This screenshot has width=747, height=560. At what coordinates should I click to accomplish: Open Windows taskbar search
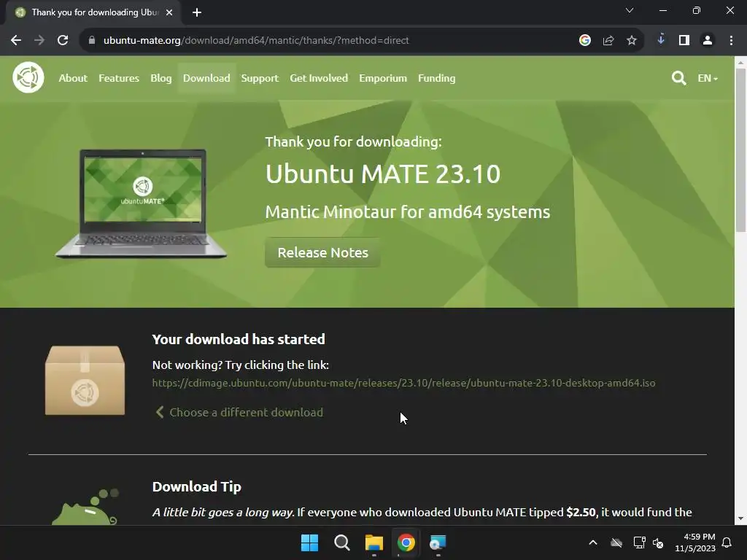point(341,542)
